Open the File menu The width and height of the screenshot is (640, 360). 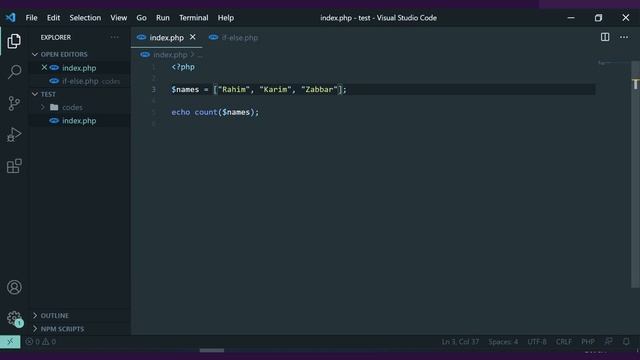pos(31,18)
